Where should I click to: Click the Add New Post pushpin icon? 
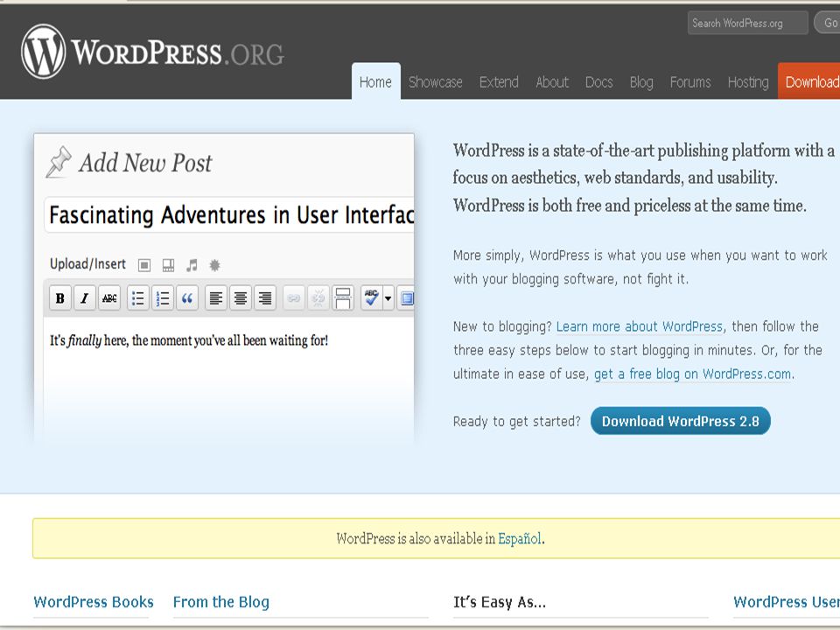click(59, 162)
